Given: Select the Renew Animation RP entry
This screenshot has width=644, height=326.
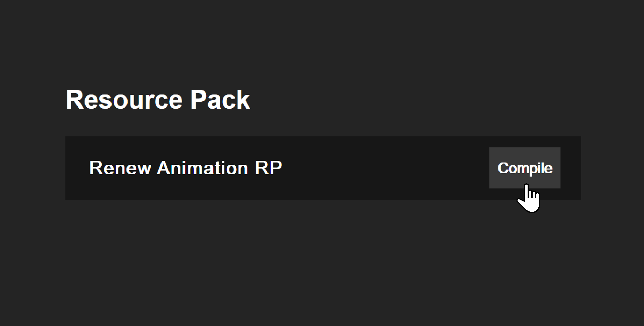Looking at the screenshot, I should coord(185,168).
